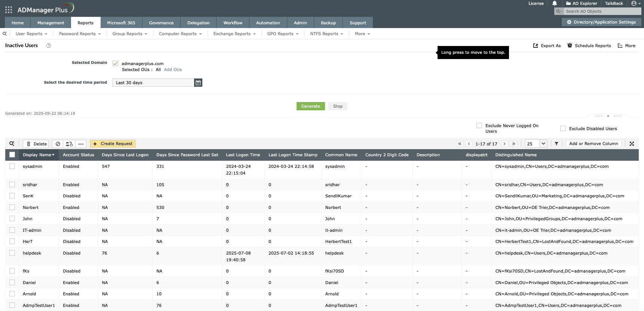Viewport: 644px width, 311px height.
Task: Go to the first page of results
Action: 460,144
